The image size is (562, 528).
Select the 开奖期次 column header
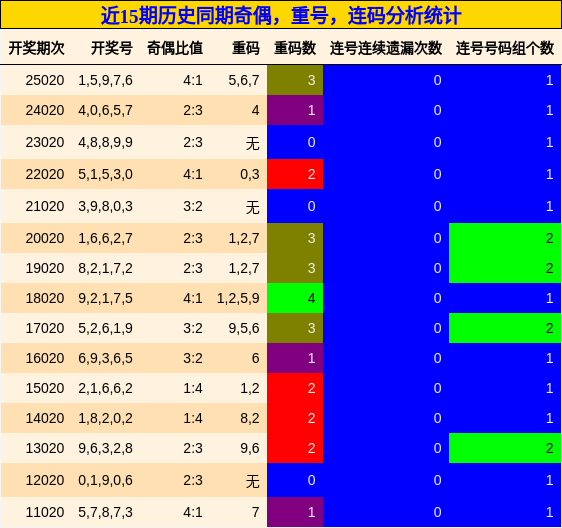[37, 48]
